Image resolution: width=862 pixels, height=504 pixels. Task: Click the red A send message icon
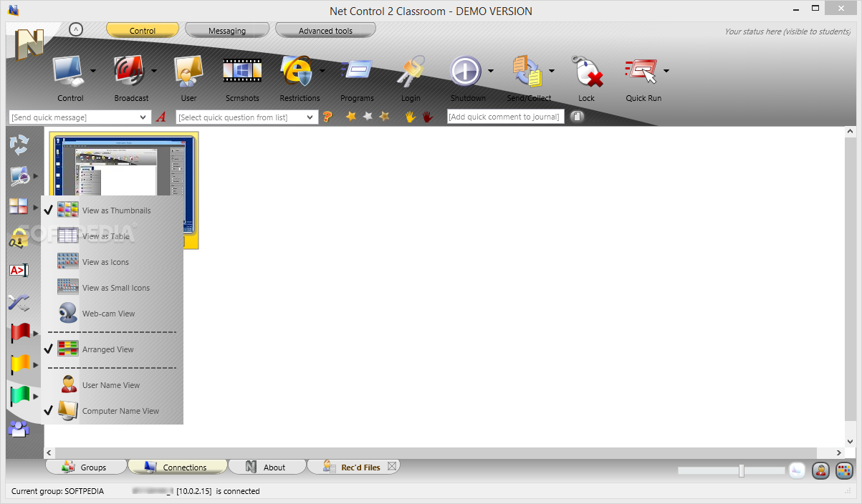tap(161, 117)
